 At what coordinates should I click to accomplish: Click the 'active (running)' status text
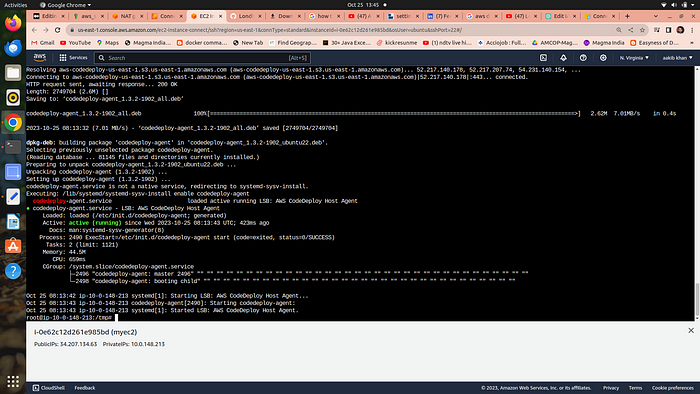point(95,223)
